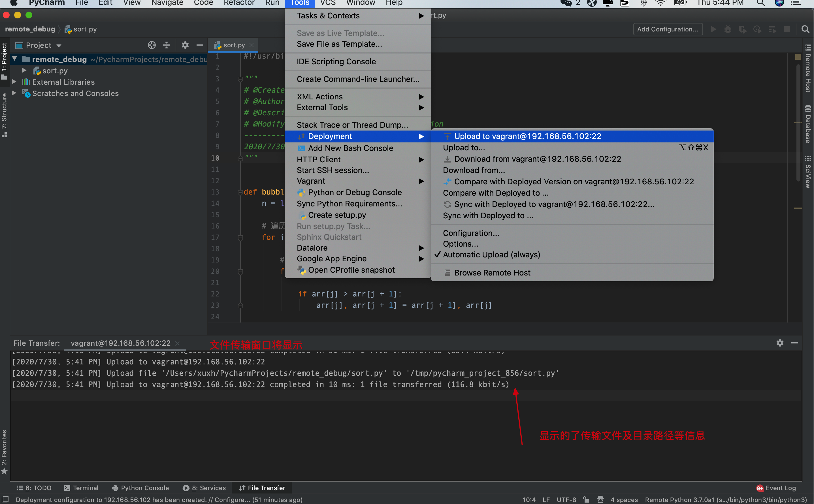Click the yellow inspection indicator above scrollbar
The height and width of the screenshot is (504, 814).
point(798,57)
